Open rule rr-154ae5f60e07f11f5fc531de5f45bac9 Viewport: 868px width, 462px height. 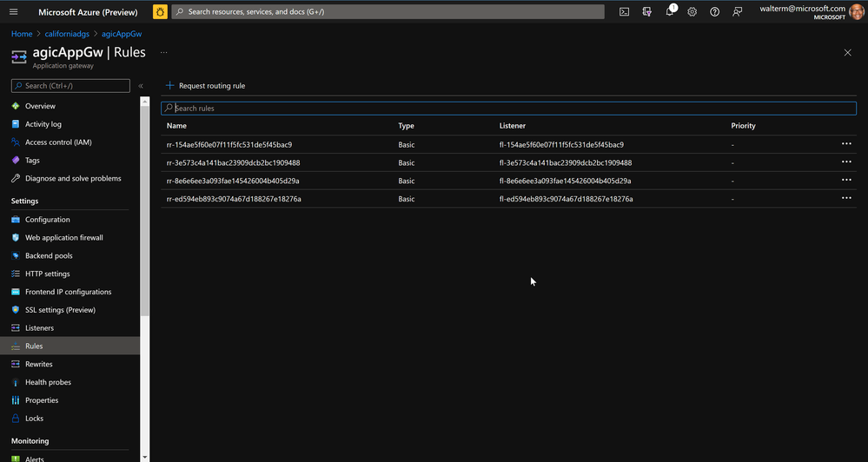coord(229,144)
